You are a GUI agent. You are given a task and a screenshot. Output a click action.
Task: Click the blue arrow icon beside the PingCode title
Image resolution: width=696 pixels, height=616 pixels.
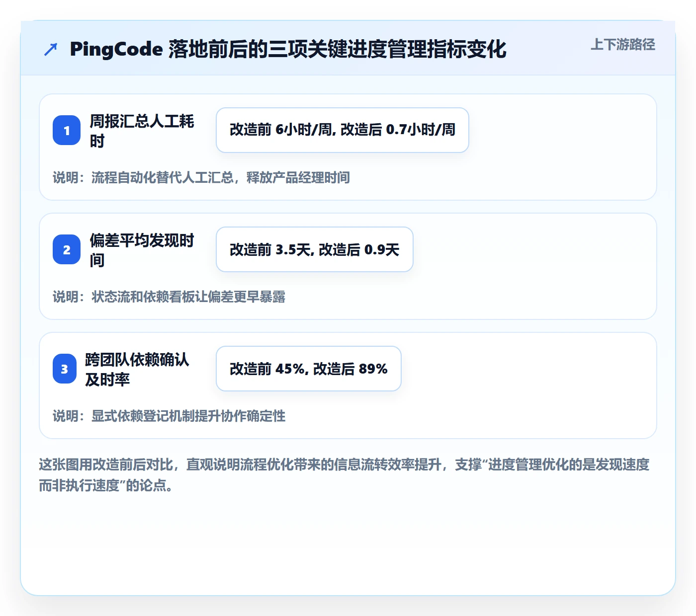pyautogui.click(x=51, y=49)
